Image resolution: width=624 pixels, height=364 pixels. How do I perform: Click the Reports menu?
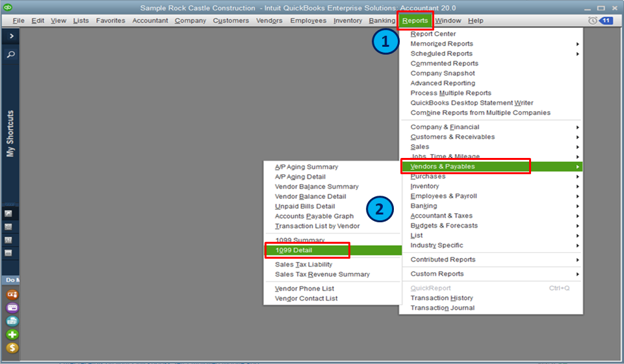click(x=415, y=21)
